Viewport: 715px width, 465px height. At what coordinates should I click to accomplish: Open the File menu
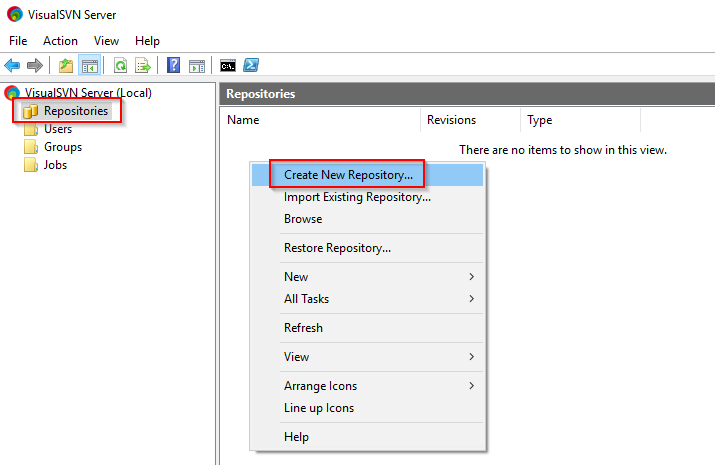pos(18,41)
